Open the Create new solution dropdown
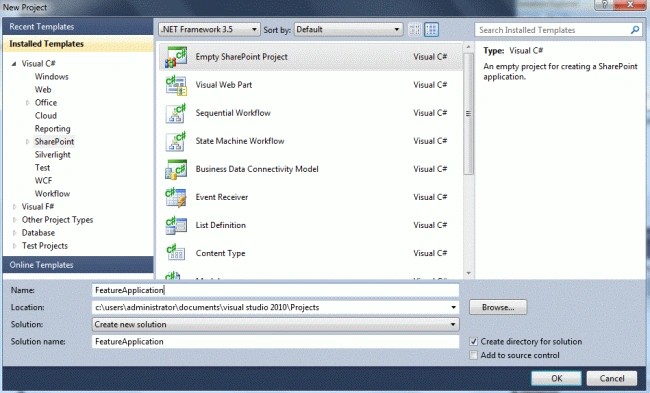 click(x=275, y=324)
